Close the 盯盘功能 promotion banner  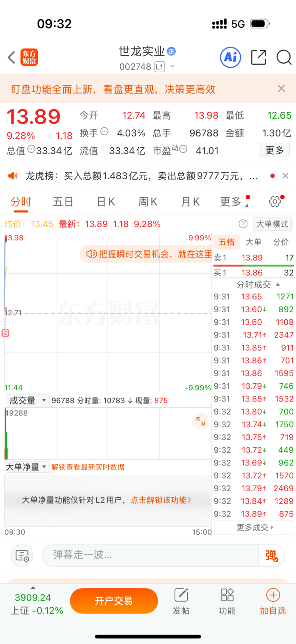(x=281, y=89)
